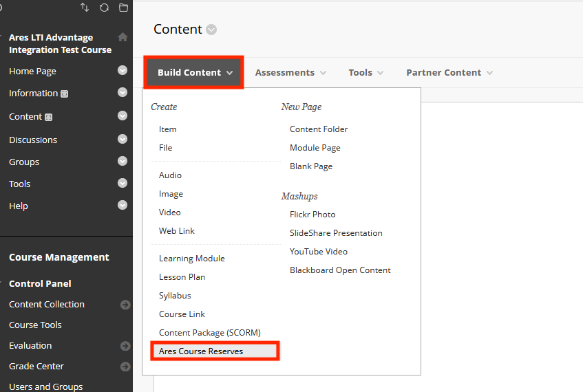Screen dimensions: 583x392
Task: Click the arrow icon next to Content Collection
Action: [x=125, y=305]
